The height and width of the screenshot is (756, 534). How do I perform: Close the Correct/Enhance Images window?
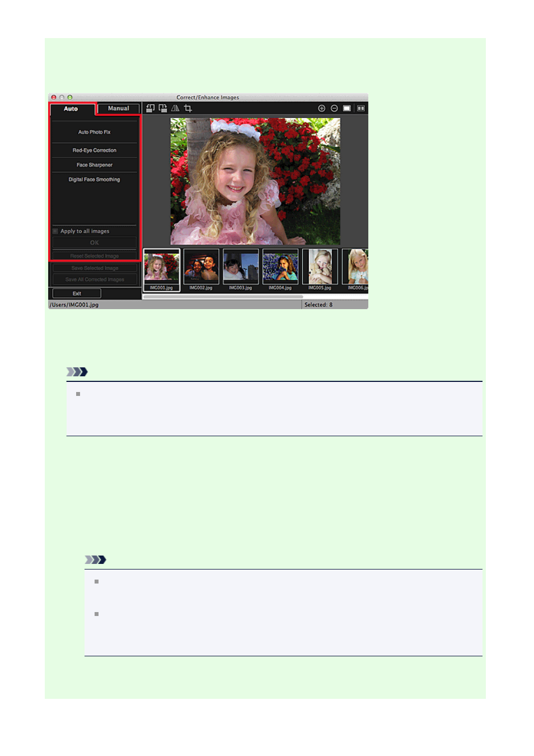pyautogui.click(x=54, y=97)
